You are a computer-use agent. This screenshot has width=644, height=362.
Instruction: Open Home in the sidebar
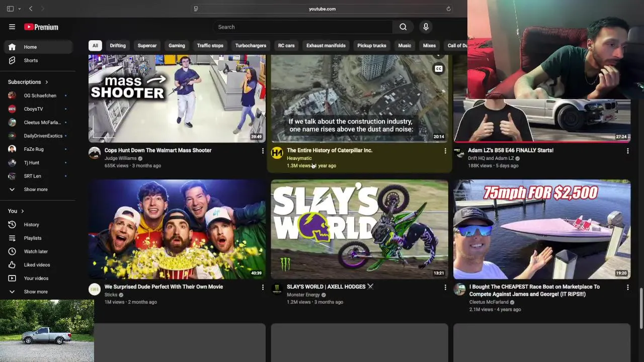tap(38, 47)
